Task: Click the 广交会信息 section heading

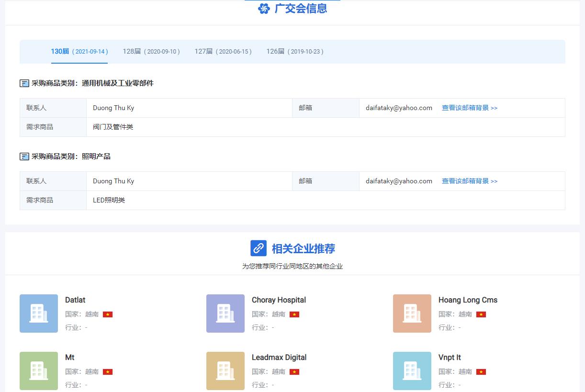Action: pos(301,9)
